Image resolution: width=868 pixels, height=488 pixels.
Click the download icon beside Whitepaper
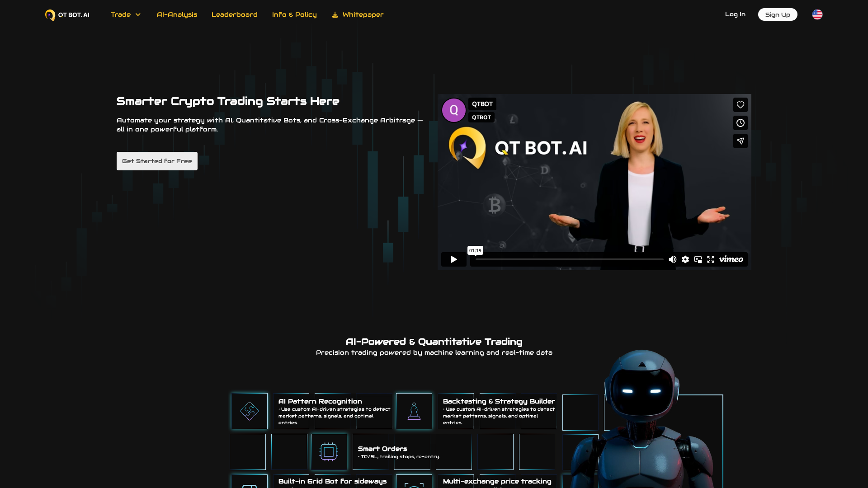(335, 15)
